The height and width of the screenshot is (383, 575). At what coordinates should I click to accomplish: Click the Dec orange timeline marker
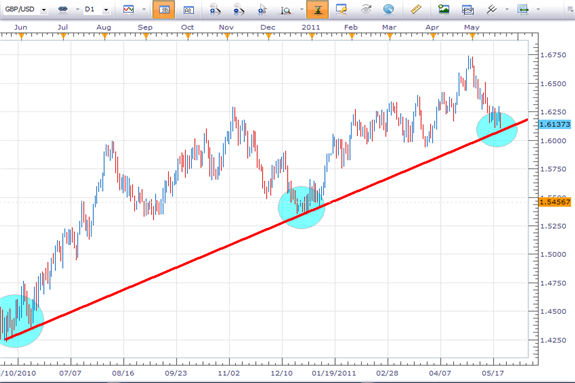269,36
